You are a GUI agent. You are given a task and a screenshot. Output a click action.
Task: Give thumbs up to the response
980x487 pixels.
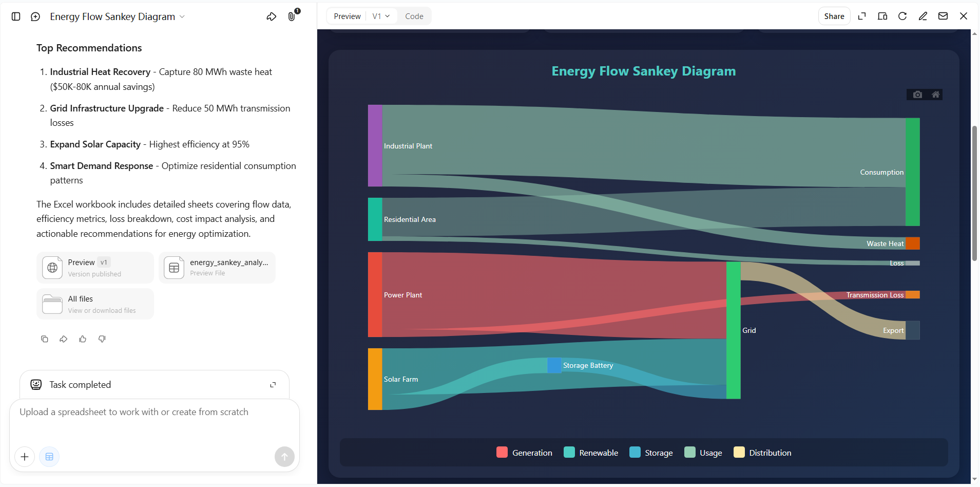83,339
